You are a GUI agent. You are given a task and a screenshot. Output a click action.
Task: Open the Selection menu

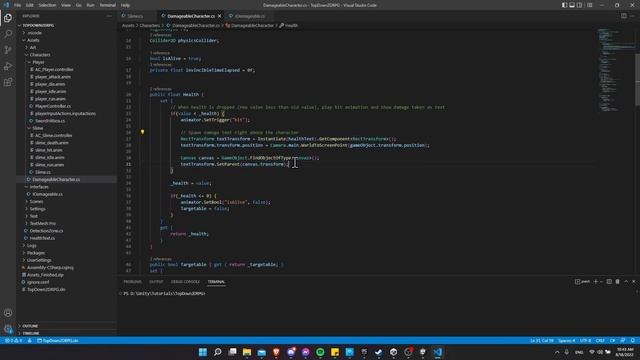tap(47, 5)
